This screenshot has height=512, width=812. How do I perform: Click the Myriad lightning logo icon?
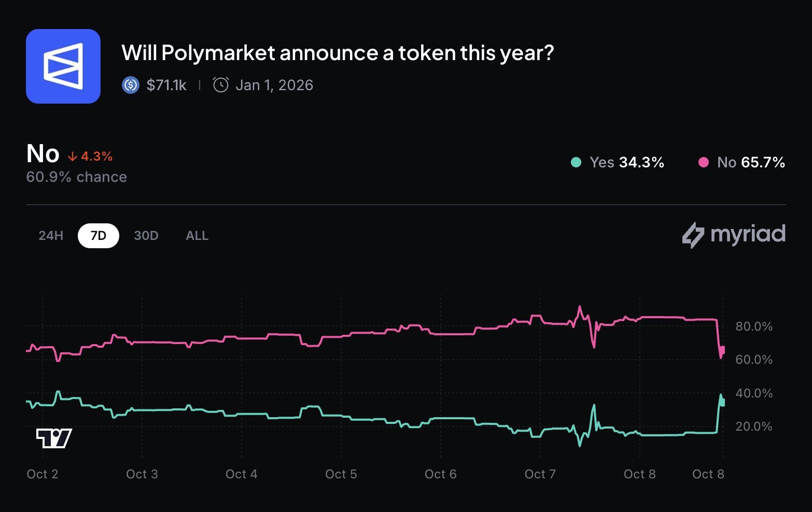tap(693, 235)
